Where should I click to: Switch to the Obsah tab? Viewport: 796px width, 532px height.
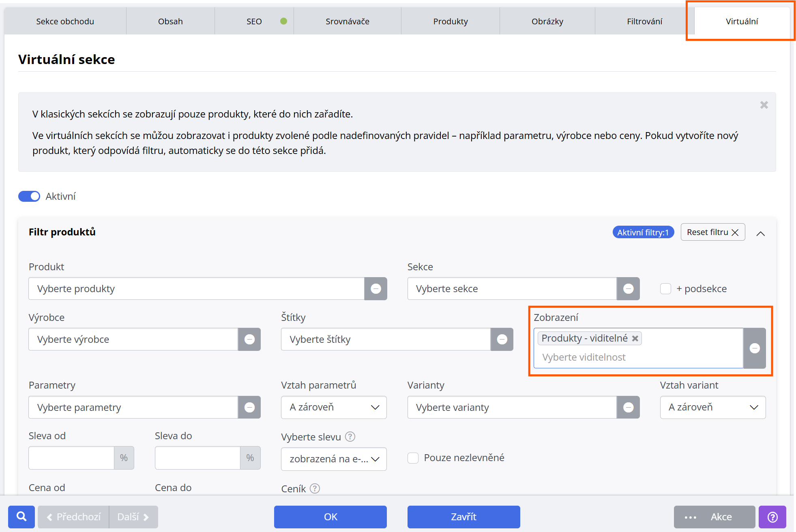170,21
